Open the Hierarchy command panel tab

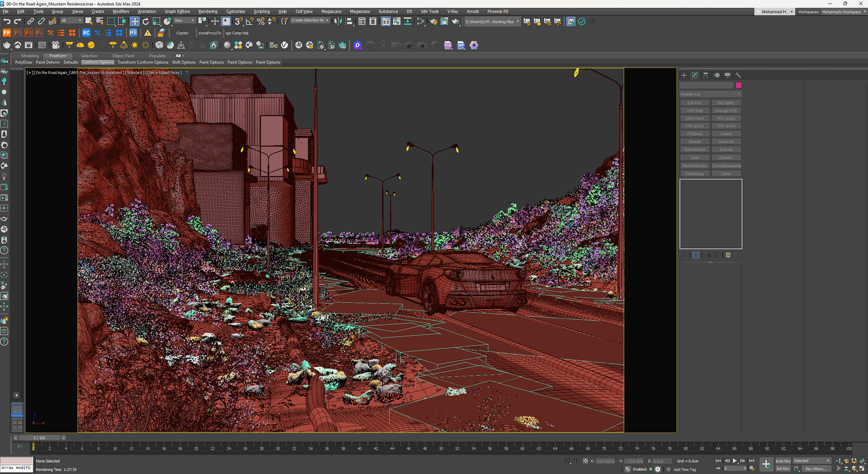706,75
